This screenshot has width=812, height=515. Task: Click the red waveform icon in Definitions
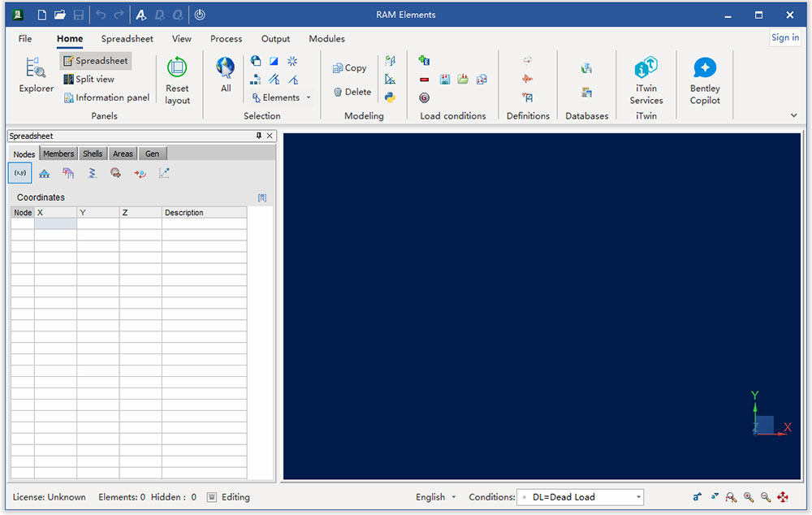[x=527, y=79]
